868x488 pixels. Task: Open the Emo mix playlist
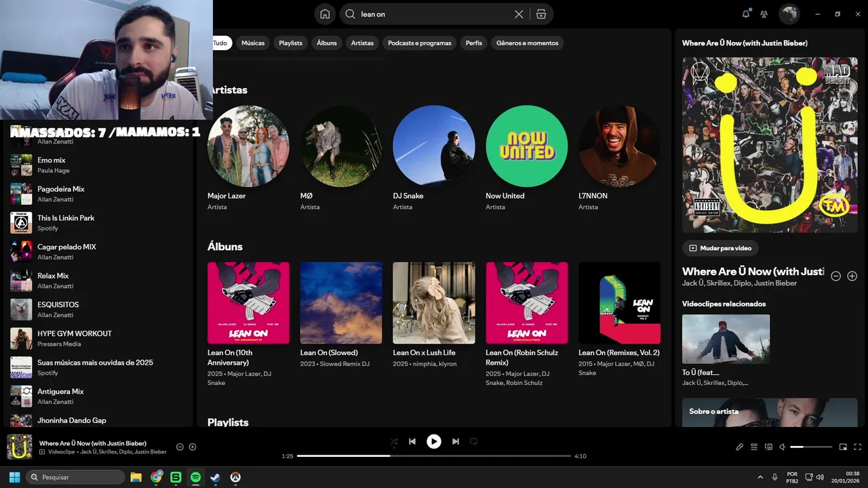(x=99, y=165)
